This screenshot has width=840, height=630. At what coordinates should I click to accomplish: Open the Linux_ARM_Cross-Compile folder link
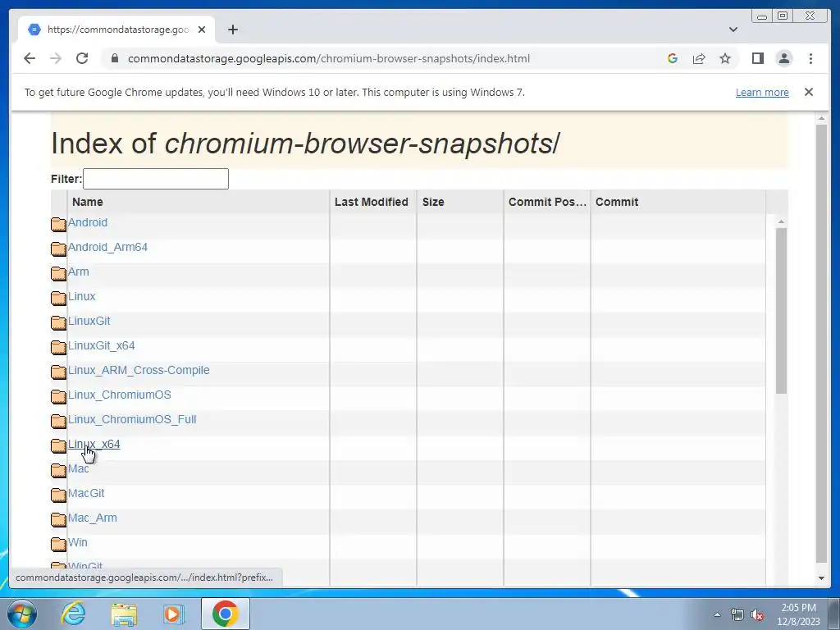[139, 370]
